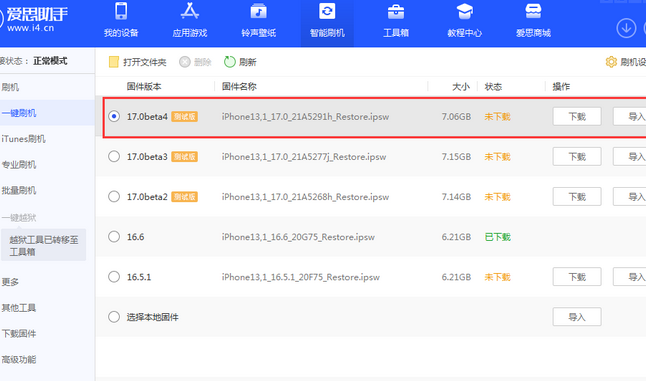Image resolution: width=646 pixels, height=381 pixels.
Task: Click the 打开文件夹 folder icon
Action: pos(113,62)
